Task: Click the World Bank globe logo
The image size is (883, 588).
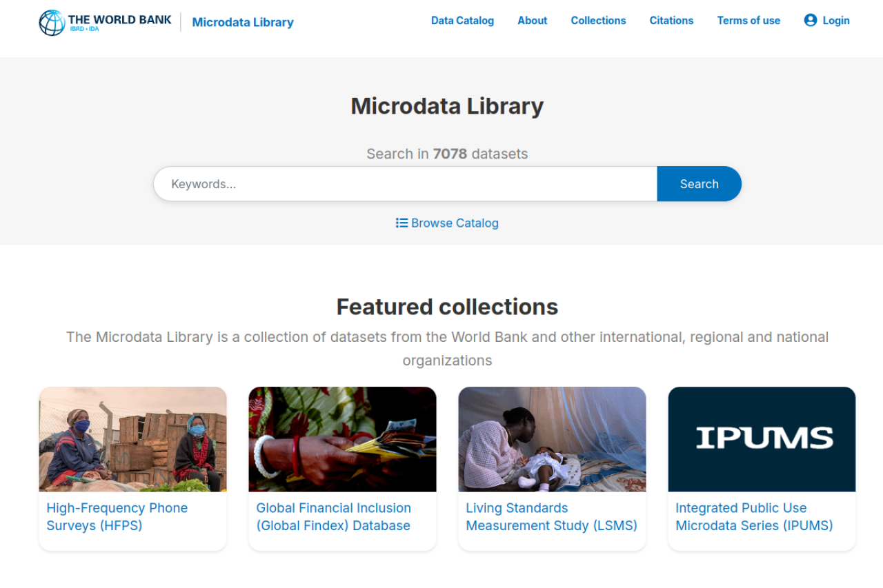Action: click(52, 22)
